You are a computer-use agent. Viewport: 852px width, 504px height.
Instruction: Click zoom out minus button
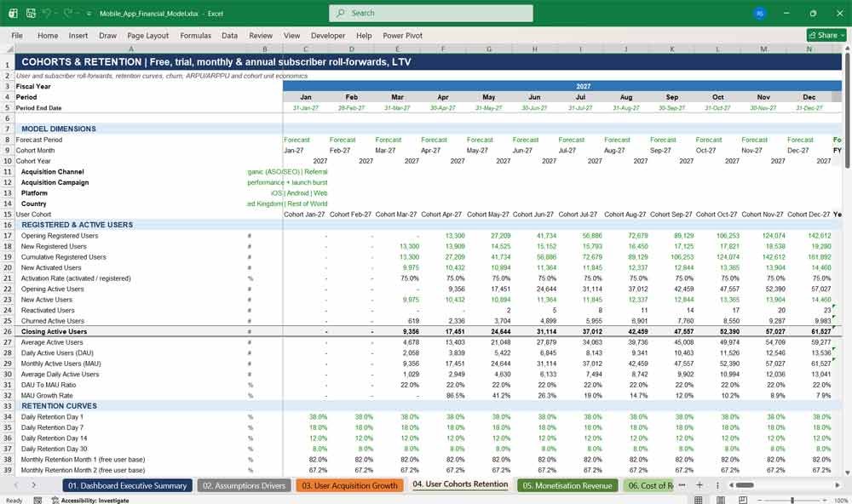tap(760, 500)
